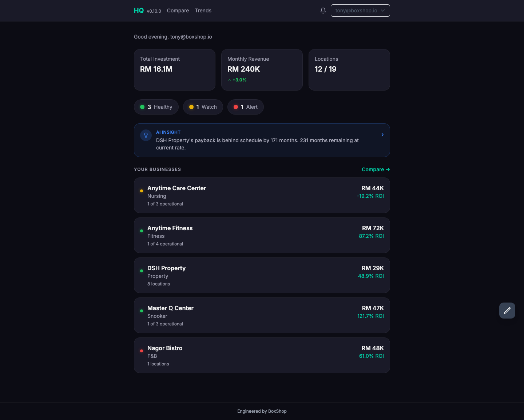Open the DSH Property business card
Viewport: 524px width, 420px height.
pos(262,275)
